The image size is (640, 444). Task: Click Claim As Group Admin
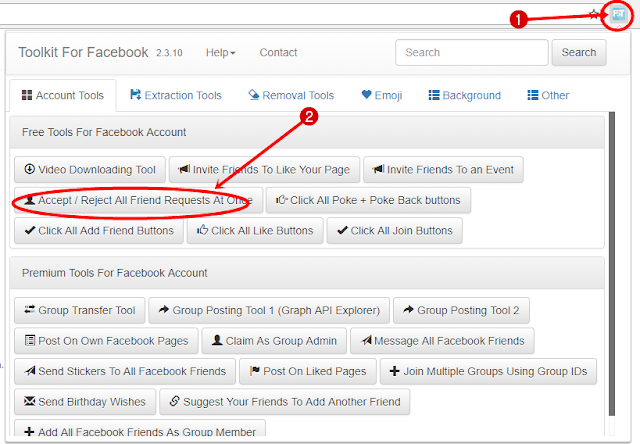274,341
